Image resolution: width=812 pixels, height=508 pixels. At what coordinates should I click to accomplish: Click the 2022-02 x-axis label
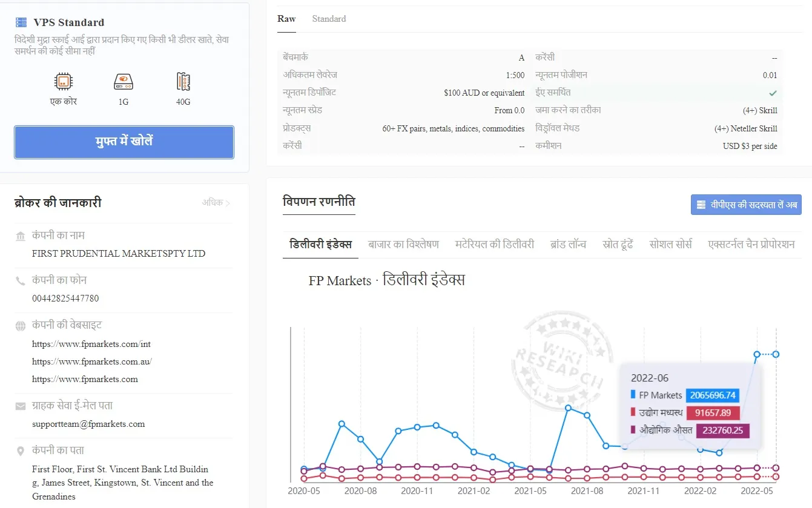(701, 491)
